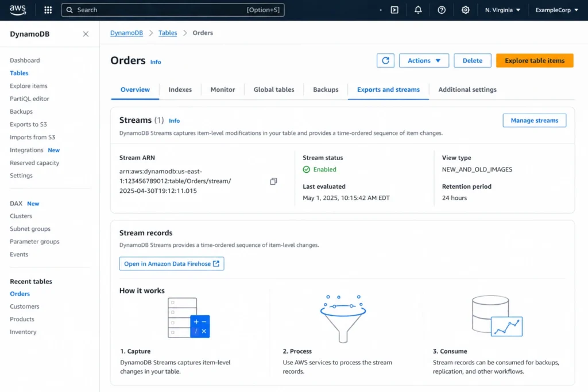Switch to the Monitor tab
588x392 pixels.
tap(222, 90)
